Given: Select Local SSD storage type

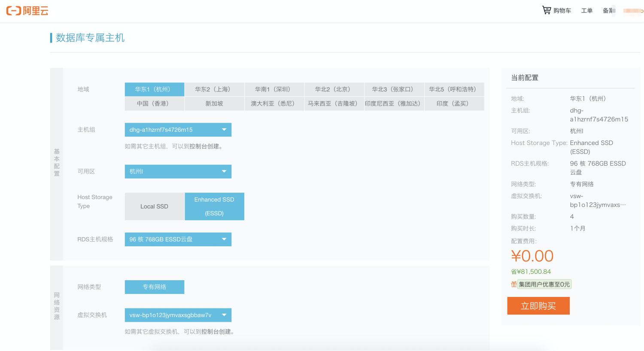Looking at the screenshot, I should (155, 206).
